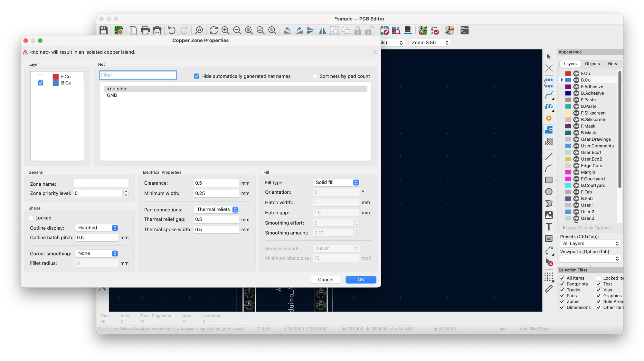Click the Print icon in PCB Editor toolbar
This screenshot has width=644, height=361.
pos(145,31)
